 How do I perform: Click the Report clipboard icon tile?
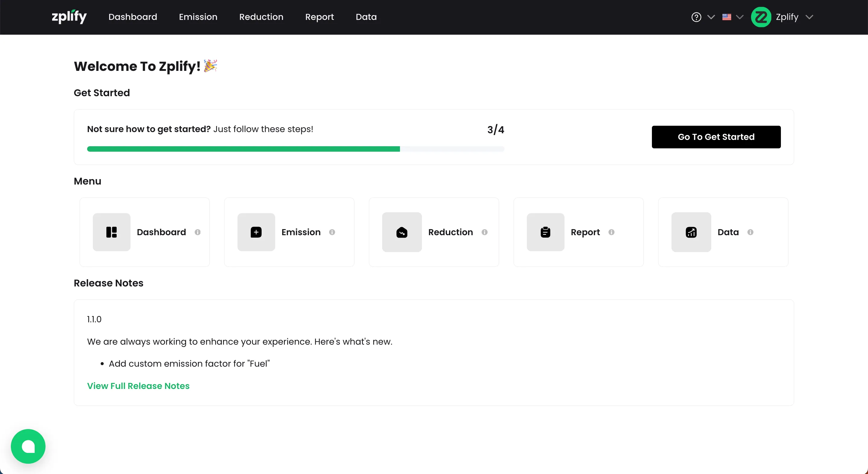(x=545, y=232)
